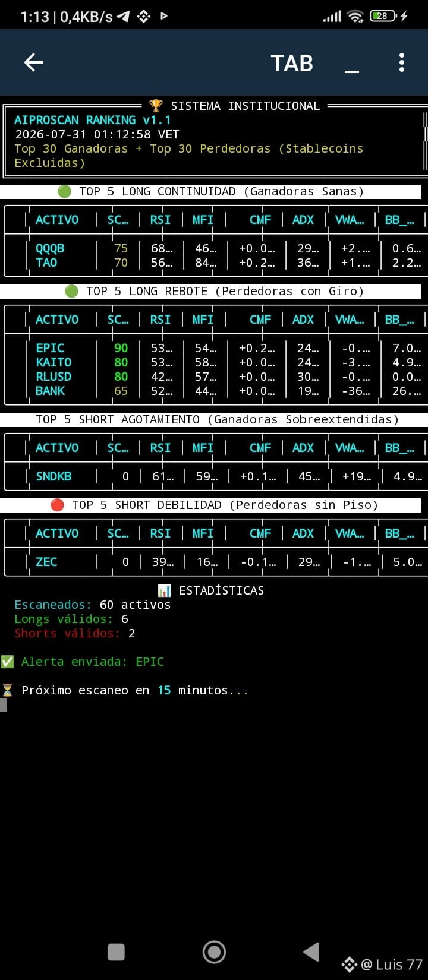Tap the Android home circle button
The image size is (428, 980).
214,952
